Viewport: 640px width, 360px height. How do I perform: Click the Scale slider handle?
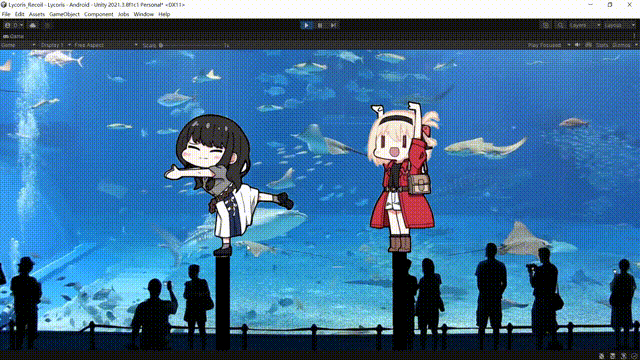click(x=161, y=45)
